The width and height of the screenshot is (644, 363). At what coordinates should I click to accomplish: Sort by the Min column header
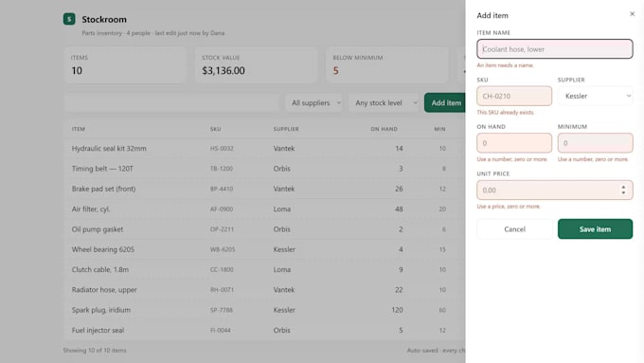coord(439,129)
